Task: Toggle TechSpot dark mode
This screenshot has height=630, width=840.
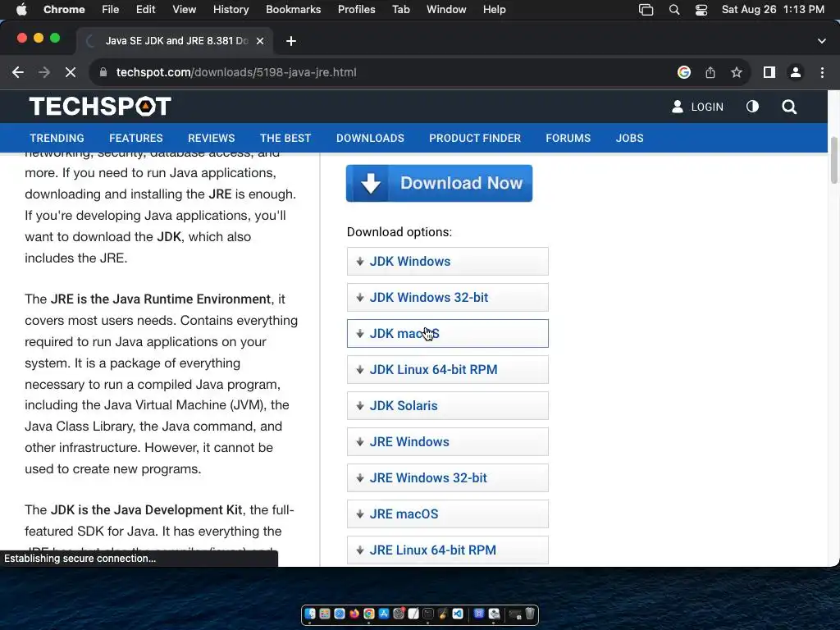Action: click(752, 107)
